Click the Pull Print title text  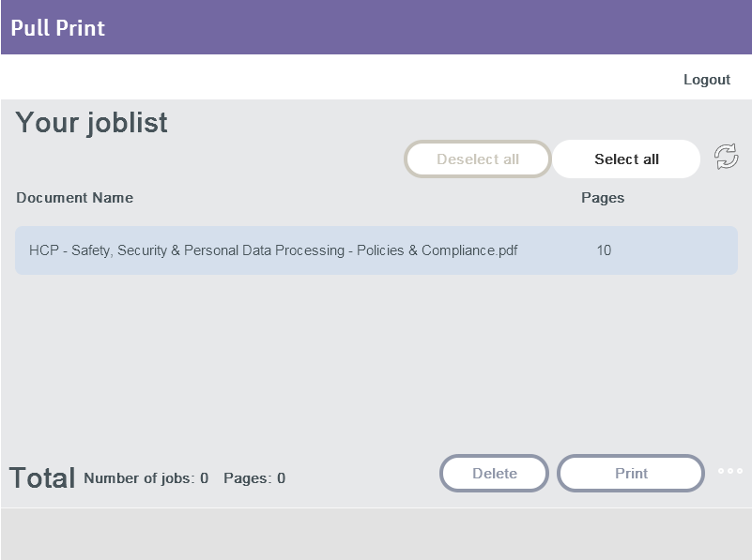coord(58,27)
